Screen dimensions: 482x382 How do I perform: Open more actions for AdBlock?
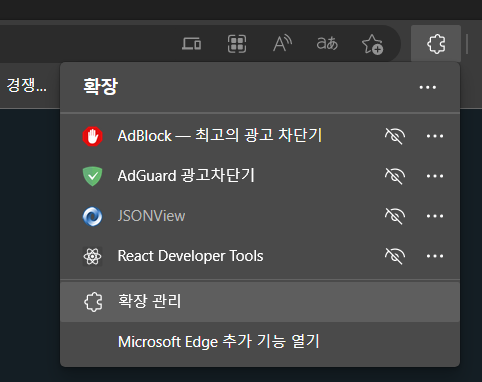click(x=435, y=136)
